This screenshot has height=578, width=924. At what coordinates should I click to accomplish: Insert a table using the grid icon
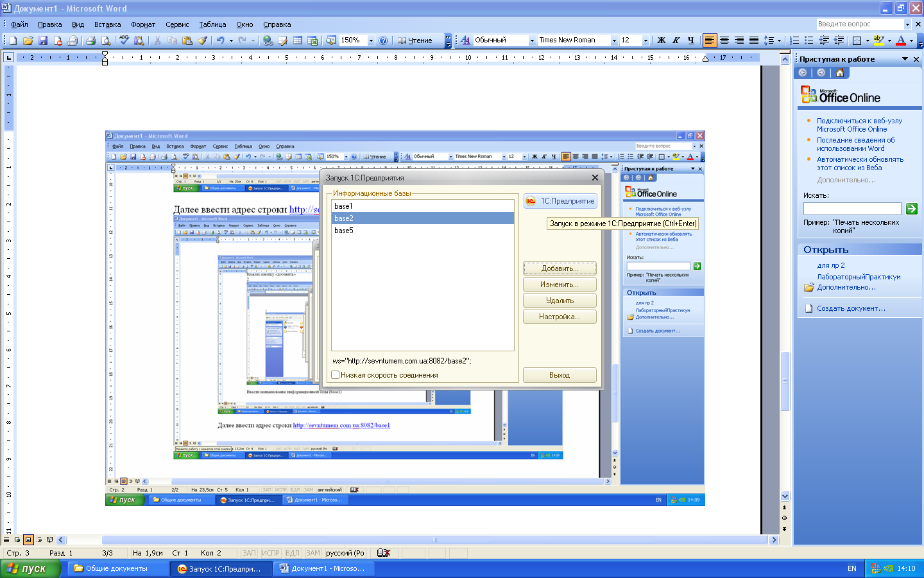[298, 40]
